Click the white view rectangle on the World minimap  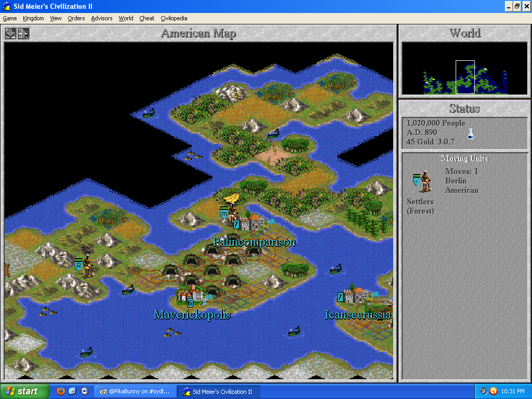[465, 77]
